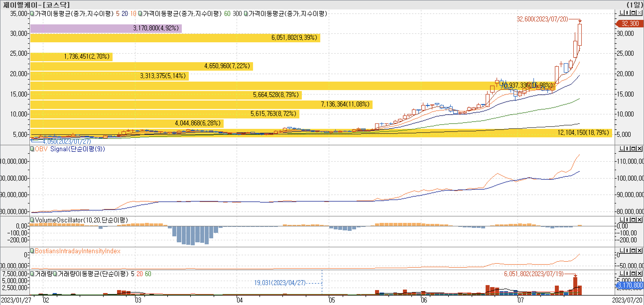644x305 pixels.
Task: Close the OBV indicator panel
Action: click(640, 149)
